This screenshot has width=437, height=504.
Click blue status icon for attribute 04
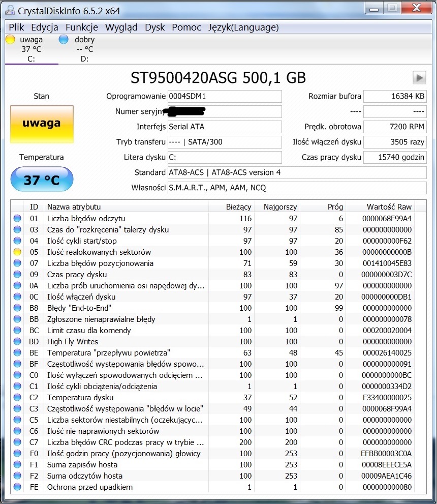tap(17, 241)
